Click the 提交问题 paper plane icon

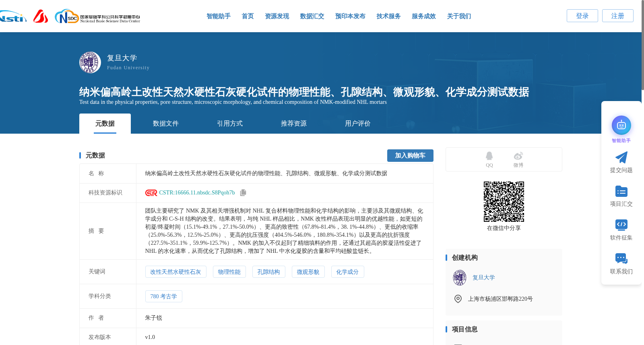[x=621, y=157]
